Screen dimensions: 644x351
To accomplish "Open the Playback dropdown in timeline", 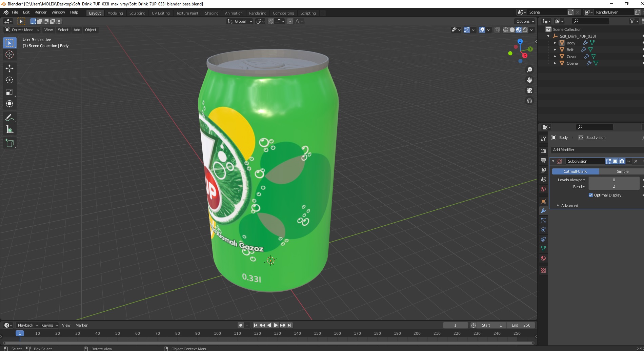I will [x=27, y=325].
